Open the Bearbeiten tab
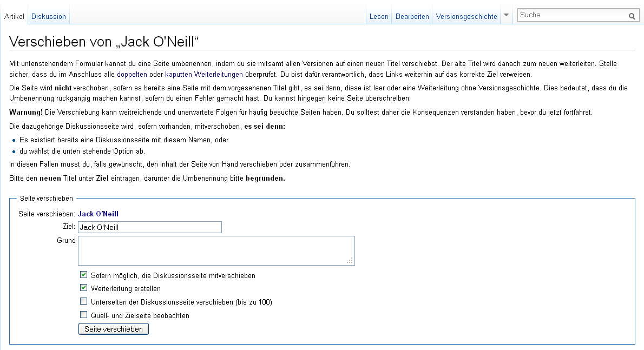This screenshot has width=644, height=350. 412,16
